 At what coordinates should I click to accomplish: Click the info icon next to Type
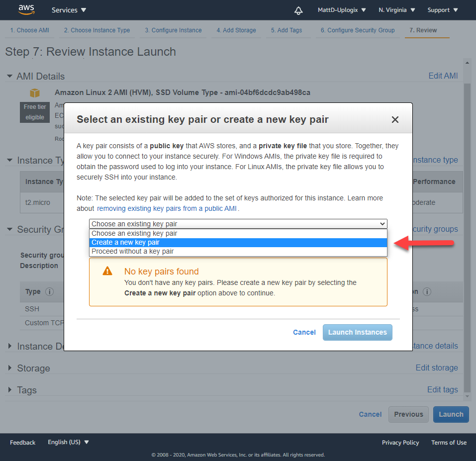50,291
